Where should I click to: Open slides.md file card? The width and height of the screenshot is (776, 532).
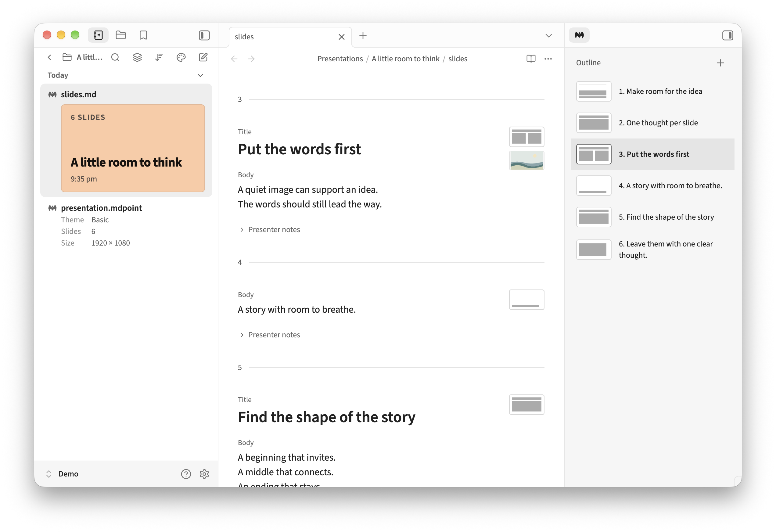(x=126, y=140)
